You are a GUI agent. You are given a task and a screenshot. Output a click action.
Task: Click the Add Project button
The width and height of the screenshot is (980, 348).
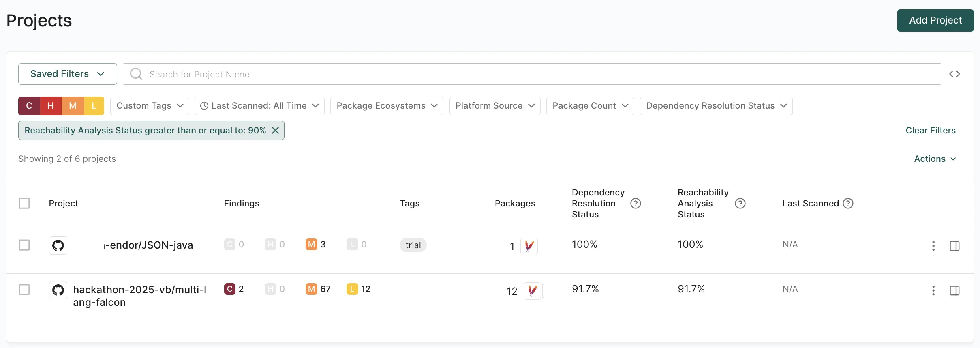[935, 20]
